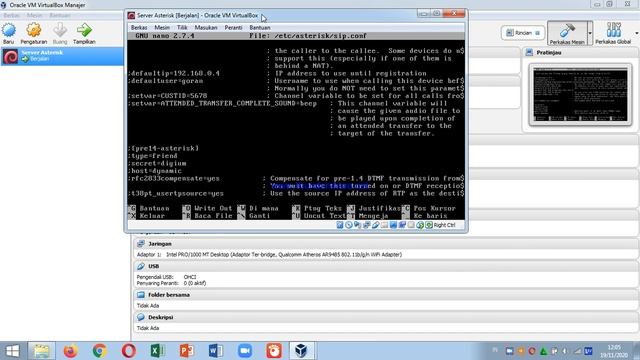The image size is (640, 360).
Task: Click optical disc icon in VM status bar
Action: pyautogui.click(x=349, y=225)
